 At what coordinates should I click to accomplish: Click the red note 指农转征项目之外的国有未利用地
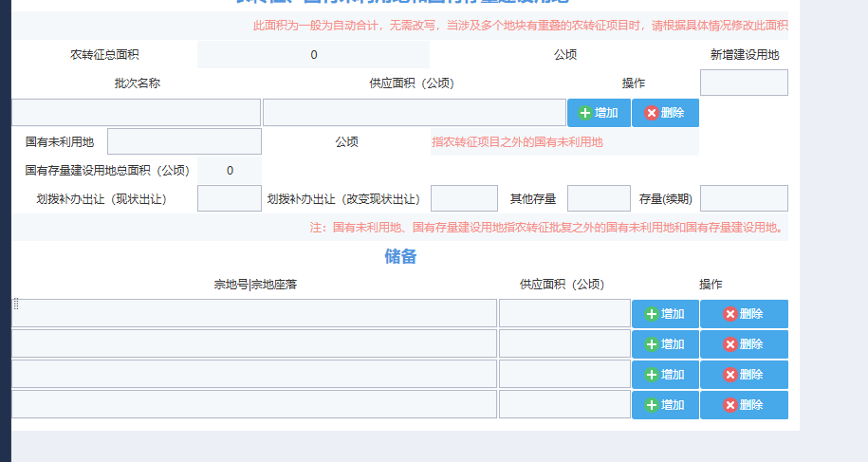[x=517, y=142]
